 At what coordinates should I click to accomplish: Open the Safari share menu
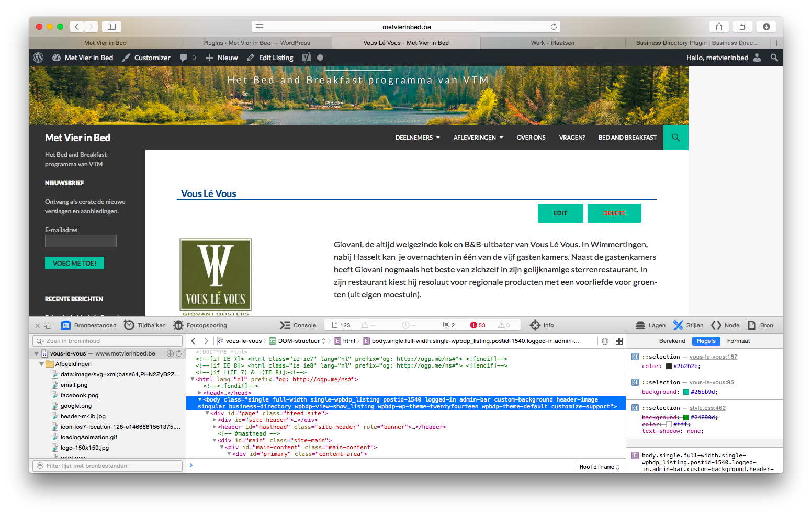point(719,27)
